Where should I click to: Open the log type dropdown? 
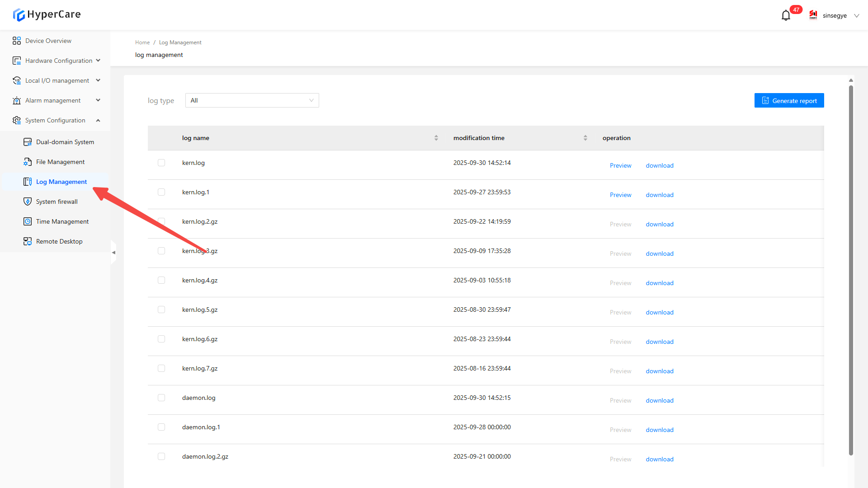[252, 100]
